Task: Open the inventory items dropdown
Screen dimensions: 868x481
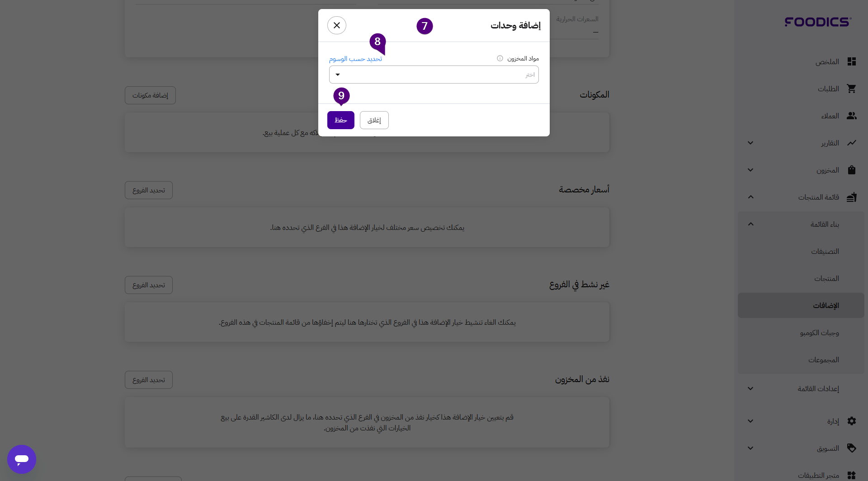Action: 434,75
